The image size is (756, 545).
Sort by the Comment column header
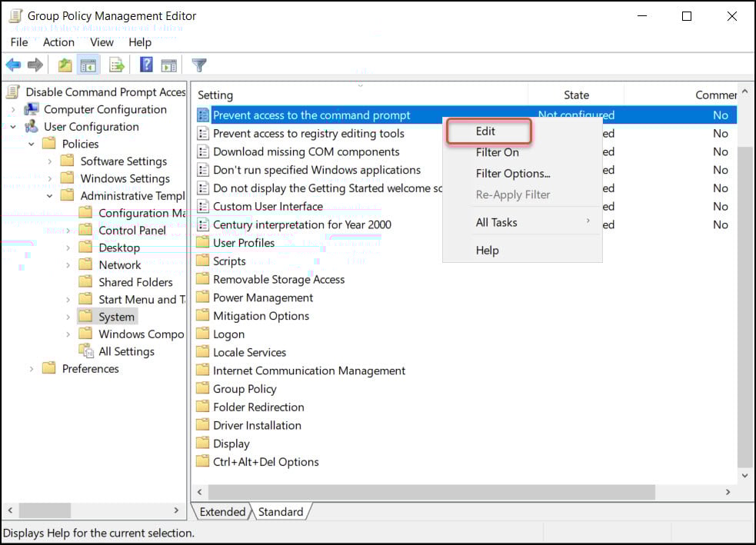click(681, 95)
